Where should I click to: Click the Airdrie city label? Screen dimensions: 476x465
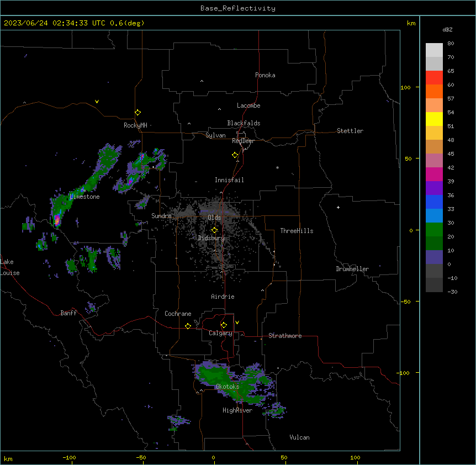(x=223, y=297)
